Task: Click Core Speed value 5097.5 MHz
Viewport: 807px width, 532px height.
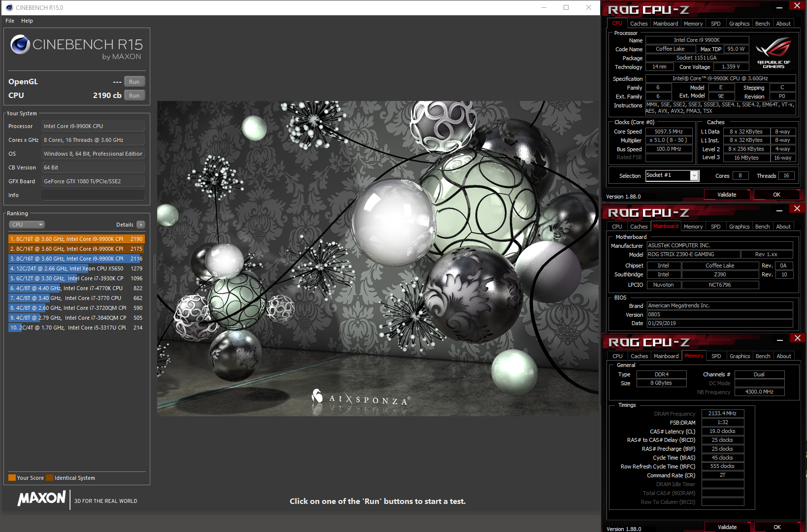Action: (669, 132)
